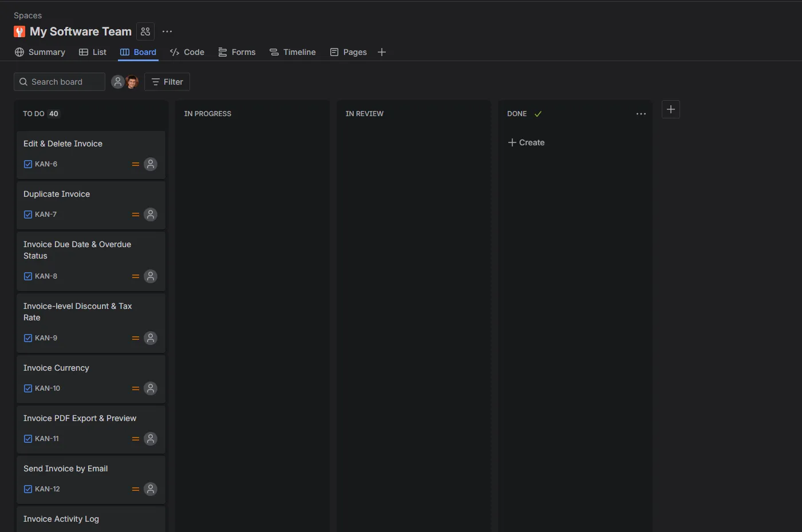The image size is (802, 532).
Task: Click Create in the Done column
Action: point(526,142)
